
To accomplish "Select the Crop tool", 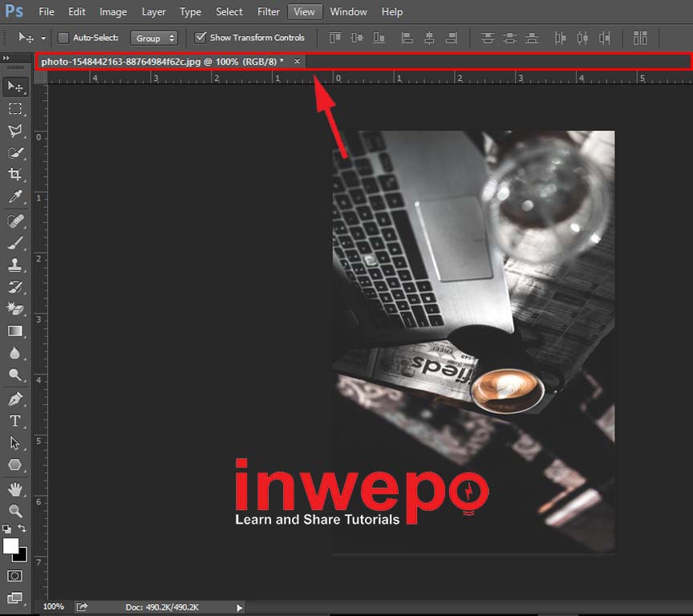I will 14,175.
